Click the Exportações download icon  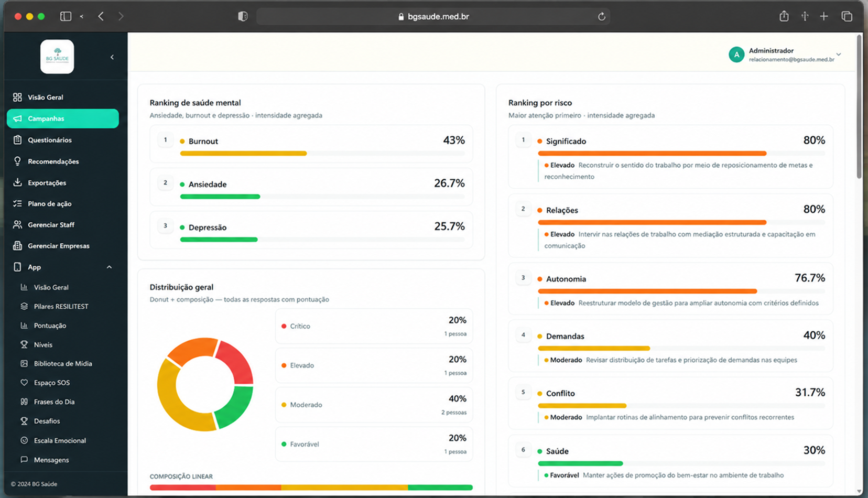pyautogui.click(x=17, y=182)
